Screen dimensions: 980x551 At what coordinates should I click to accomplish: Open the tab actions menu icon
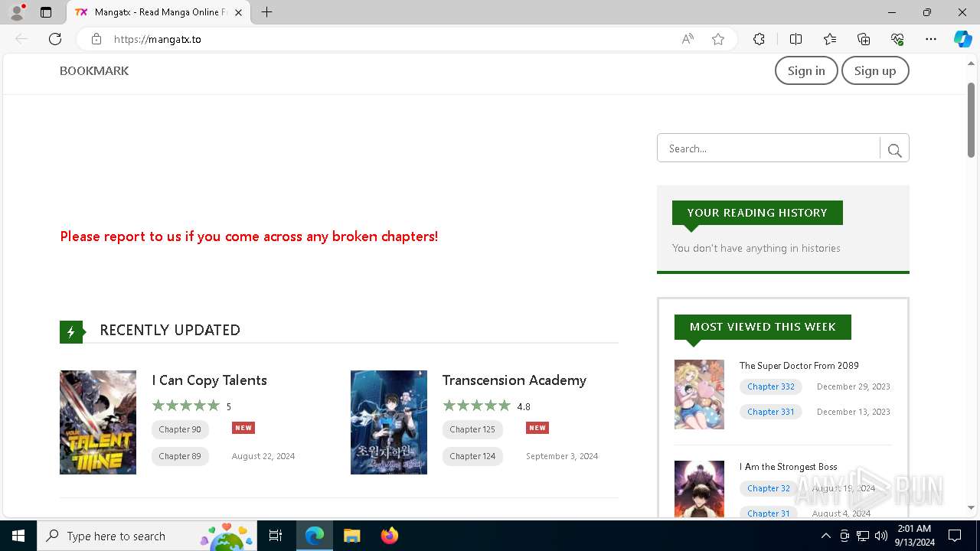point(46,12)
